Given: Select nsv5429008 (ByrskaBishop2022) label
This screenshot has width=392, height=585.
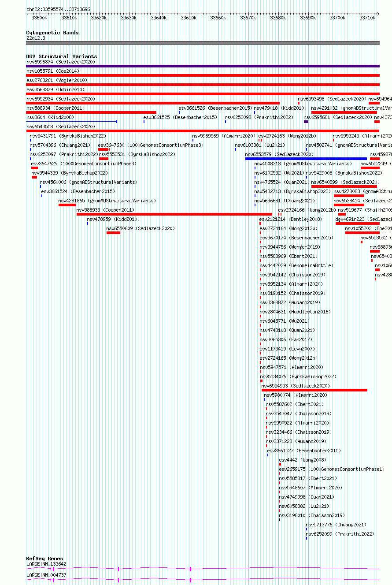Looking at the screenshot, I should click(344, 173).
